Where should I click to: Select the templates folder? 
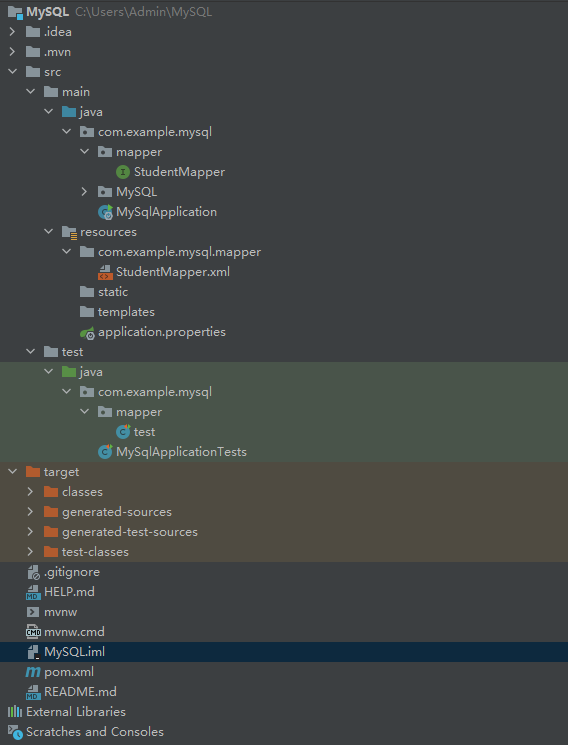(x=126, y=312)
